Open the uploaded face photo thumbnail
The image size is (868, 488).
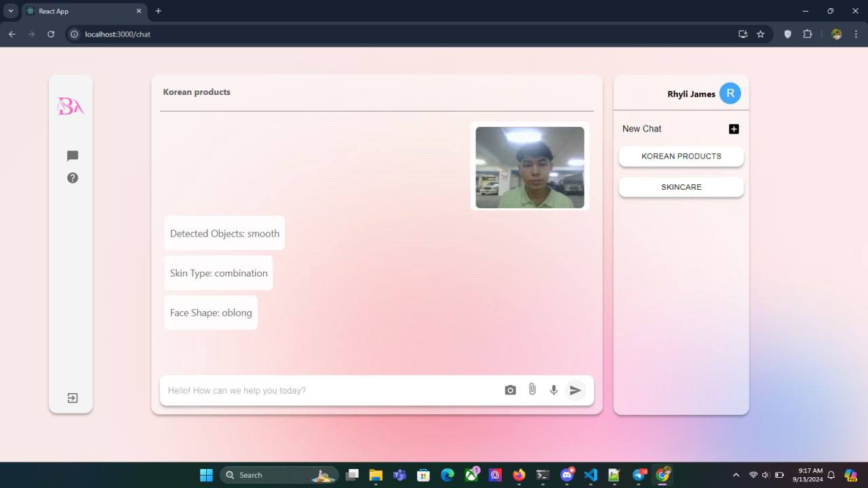click(x=530, y=167)
